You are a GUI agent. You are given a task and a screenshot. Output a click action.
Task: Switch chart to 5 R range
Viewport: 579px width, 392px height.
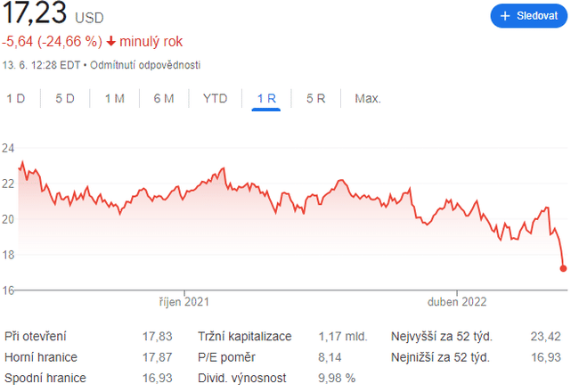pyautogui.click(x=315, y=98)
